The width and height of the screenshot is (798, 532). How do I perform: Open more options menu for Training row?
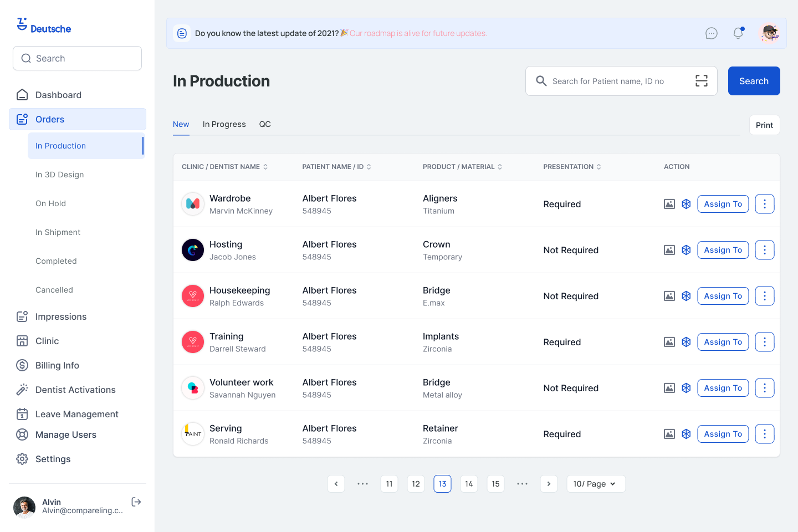point(765,342)
